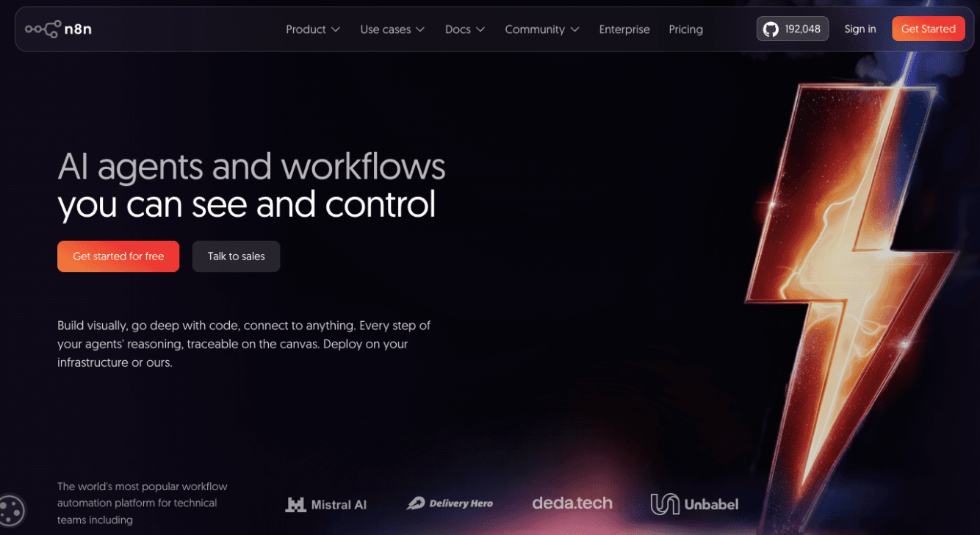This screenshot has width=980, height=535.
Task: Click Get started for free button
Action: pyautogui.click(x=118, y=256)
